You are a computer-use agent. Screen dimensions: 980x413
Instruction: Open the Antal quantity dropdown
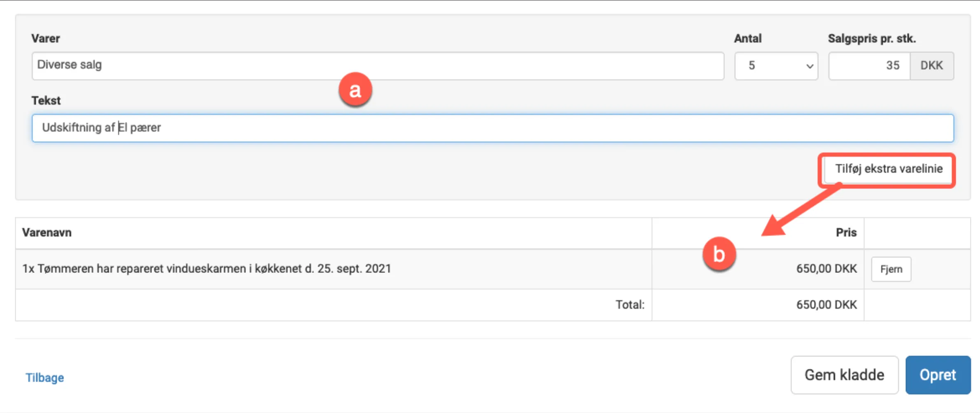tap(776, 66)
